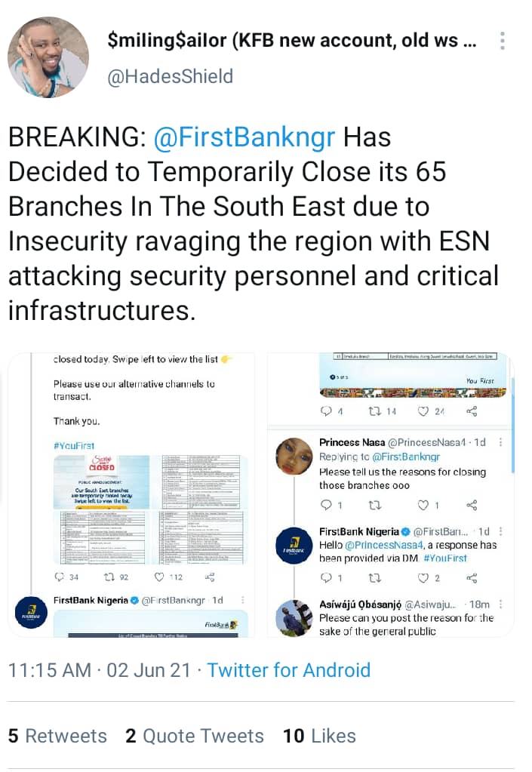
Task: Click the retweet icon showing 14
Action: 375,411
